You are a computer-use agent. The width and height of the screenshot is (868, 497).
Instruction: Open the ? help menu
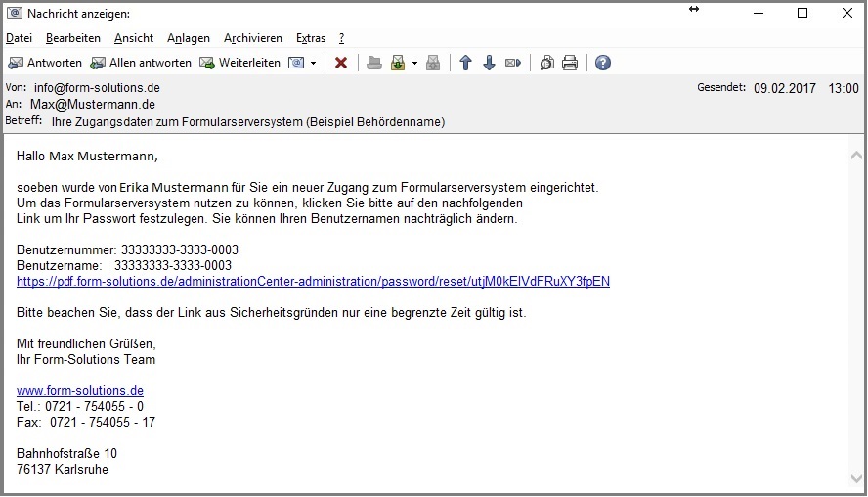(x=341, y=38)
